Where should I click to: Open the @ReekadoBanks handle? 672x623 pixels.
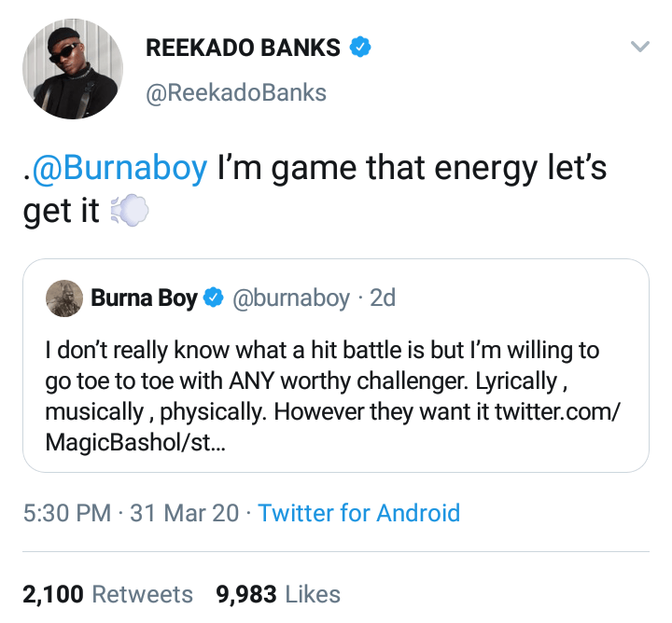236,92
